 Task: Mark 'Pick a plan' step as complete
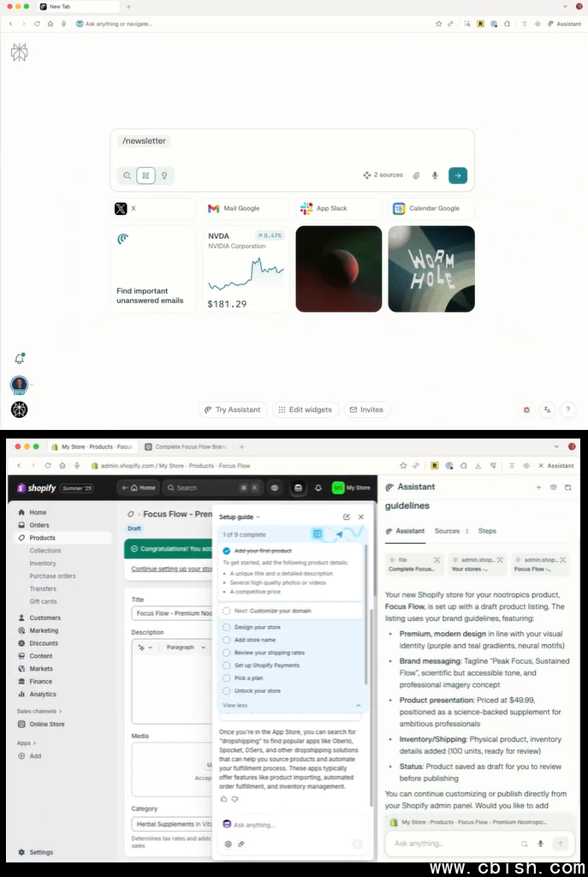click(x=226, y=678)
